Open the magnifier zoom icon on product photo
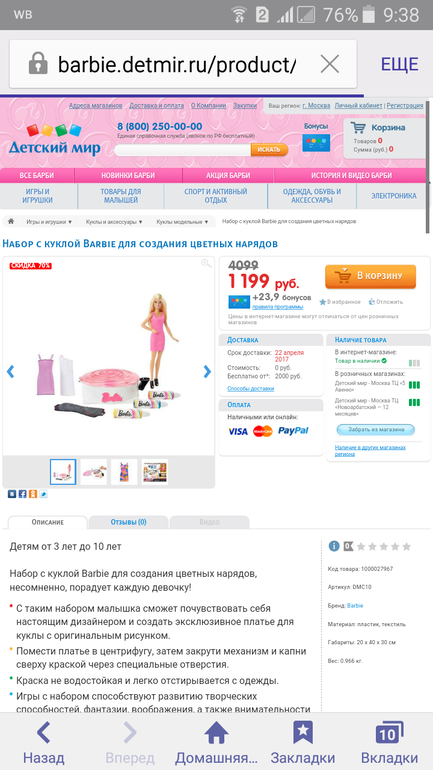Viewport: 433px width, 770px height. (206, 263)
